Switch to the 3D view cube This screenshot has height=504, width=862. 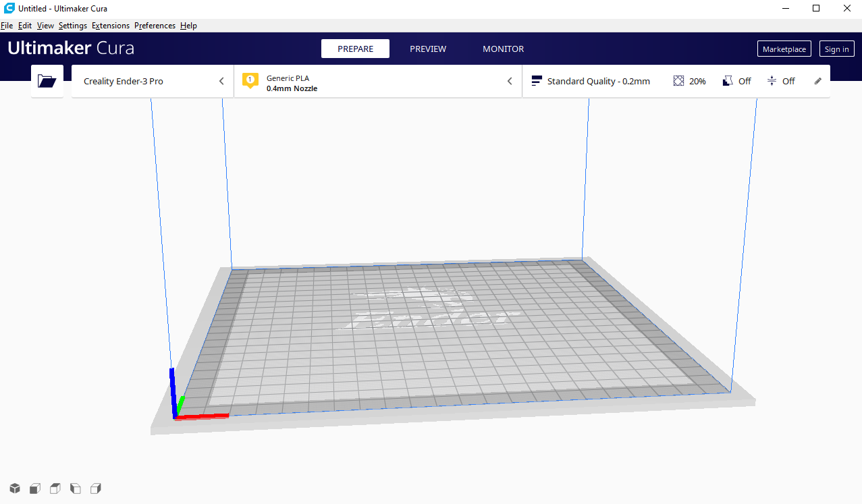pyautogui.click(x=14, y=488)
